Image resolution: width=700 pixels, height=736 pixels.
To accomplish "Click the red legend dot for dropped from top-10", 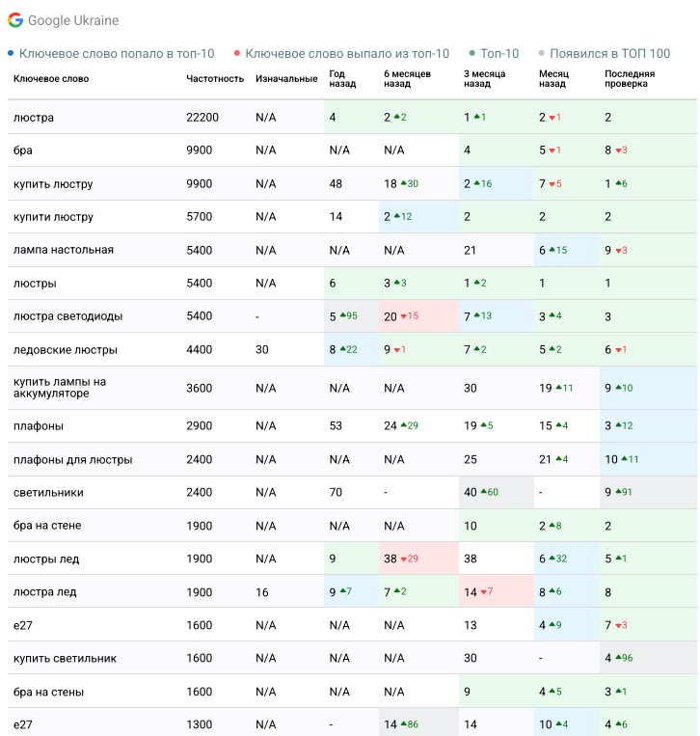I will tap(236, 54).
